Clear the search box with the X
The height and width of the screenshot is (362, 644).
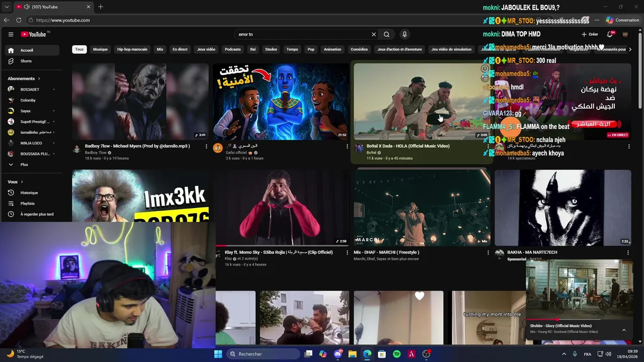[x=374, y=34]
